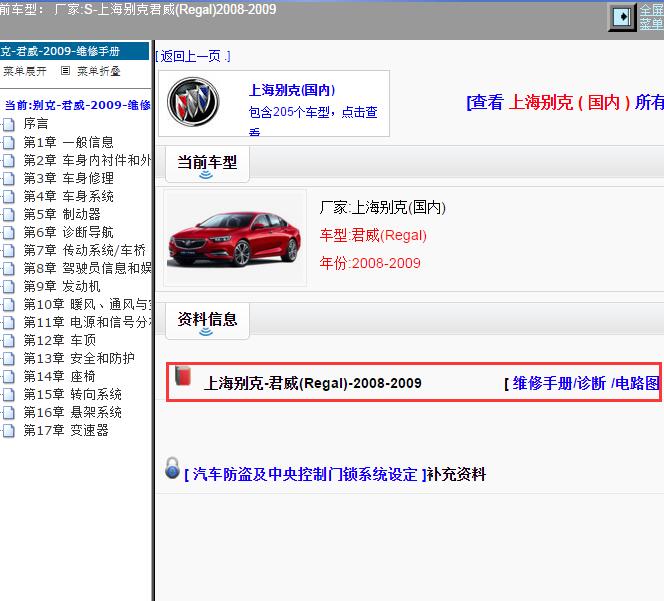Open 第4章 车身系统 chapter
664x601 pixels.
(69, 196)
